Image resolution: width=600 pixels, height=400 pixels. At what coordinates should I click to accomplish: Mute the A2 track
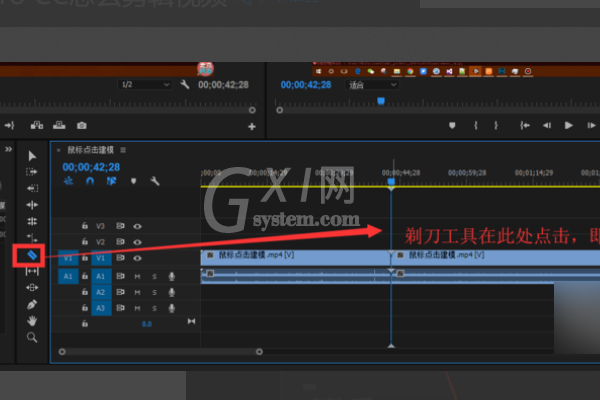coord(137,292)
